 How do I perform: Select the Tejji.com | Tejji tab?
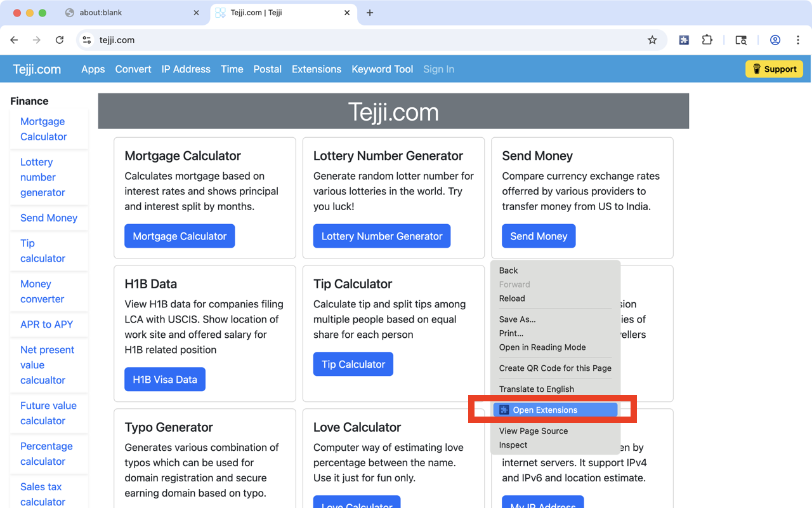tap(283, 13)
